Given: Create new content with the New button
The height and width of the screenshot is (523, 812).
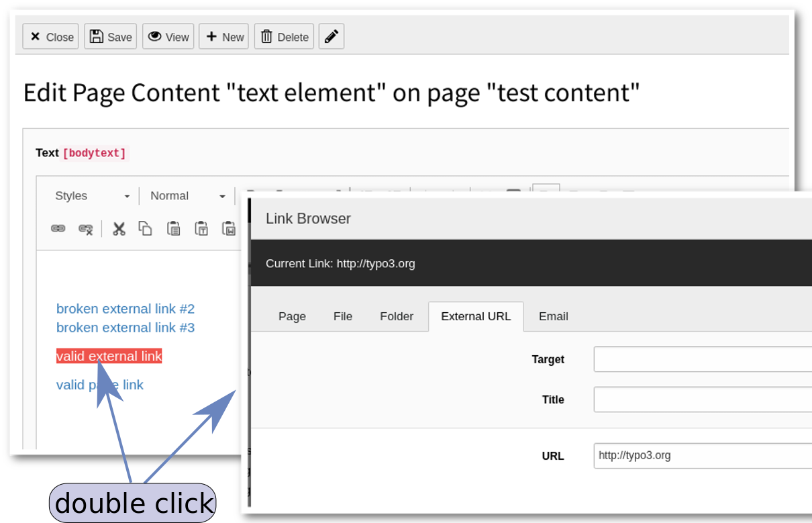Looking at the screenshot, I should [223, 37].
